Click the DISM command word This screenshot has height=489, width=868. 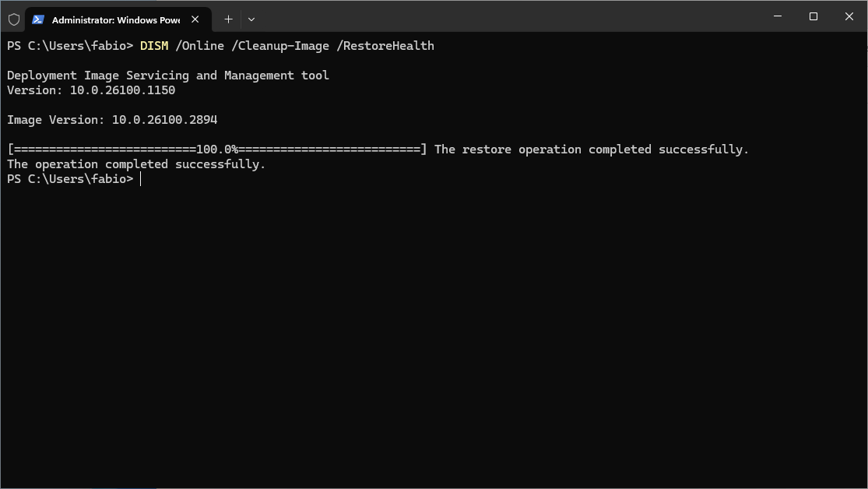(154, 46)
